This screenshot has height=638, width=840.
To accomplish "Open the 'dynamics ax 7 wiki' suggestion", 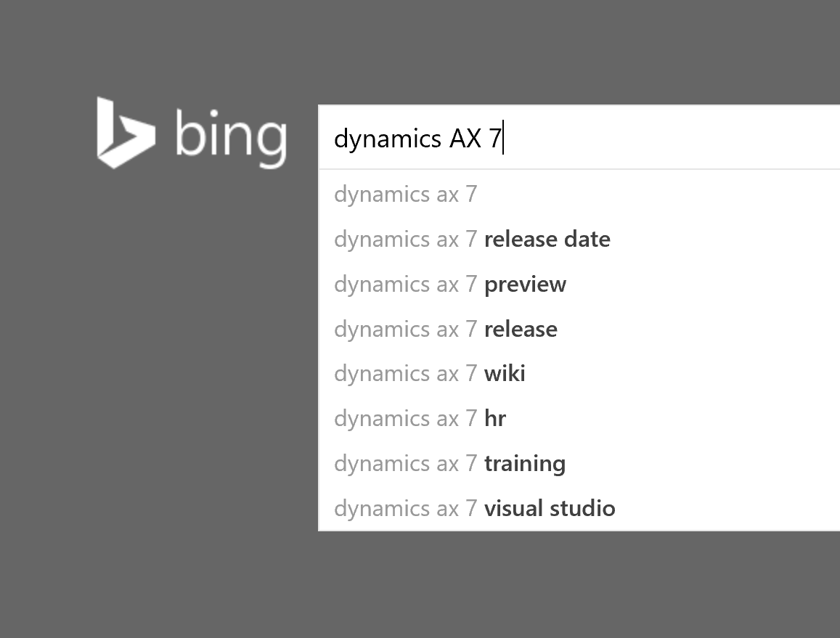I will pos(430,374).
